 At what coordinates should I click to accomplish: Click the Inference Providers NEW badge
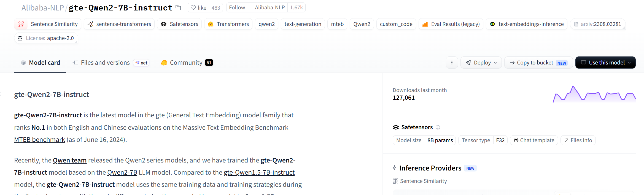click(470, 168)
